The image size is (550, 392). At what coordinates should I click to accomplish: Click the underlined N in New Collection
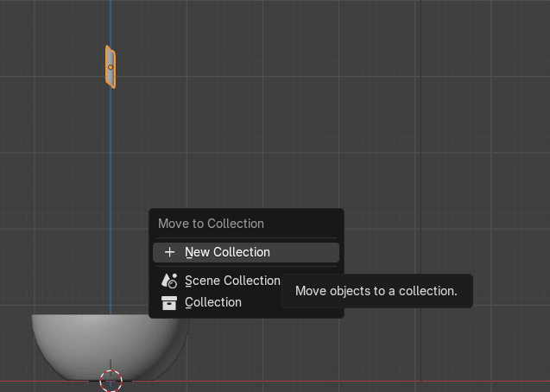[x=189, y=252]
